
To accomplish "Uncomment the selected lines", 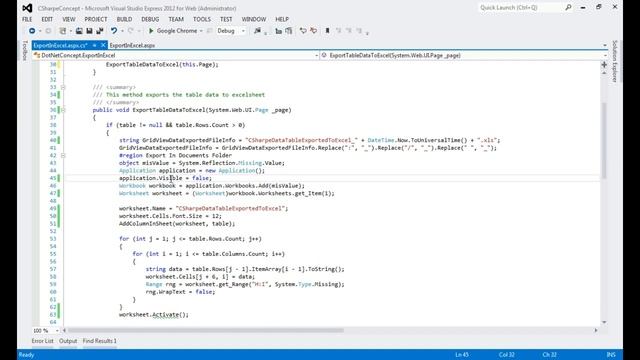I will [x=313, y=31].
